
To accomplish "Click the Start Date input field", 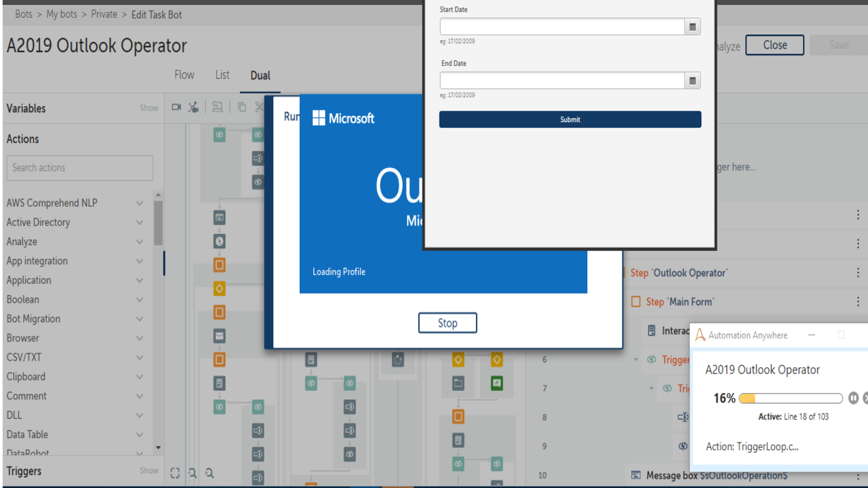I will point(562,26).
